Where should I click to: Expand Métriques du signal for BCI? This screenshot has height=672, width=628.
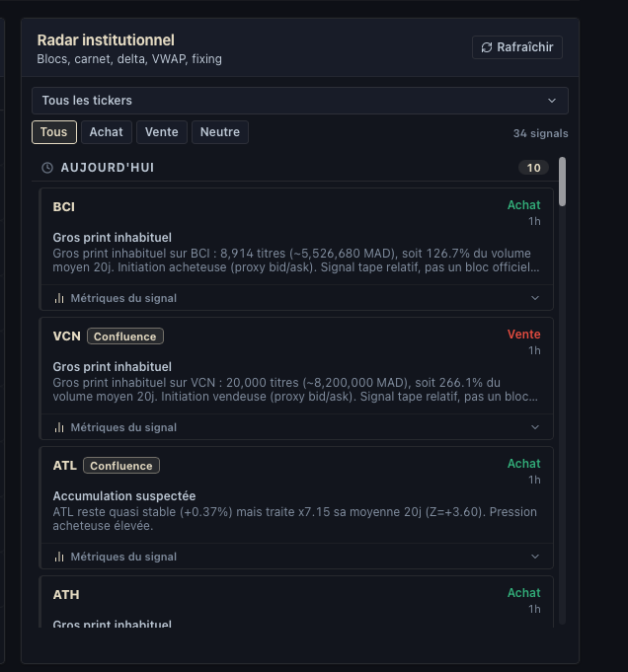pos(296,298)
